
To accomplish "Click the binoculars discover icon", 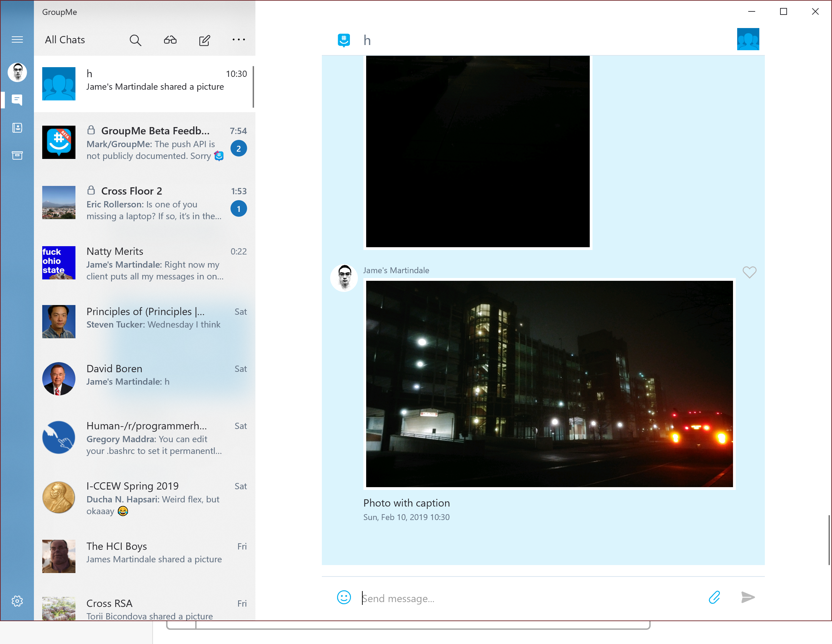I will pos(170,40).
